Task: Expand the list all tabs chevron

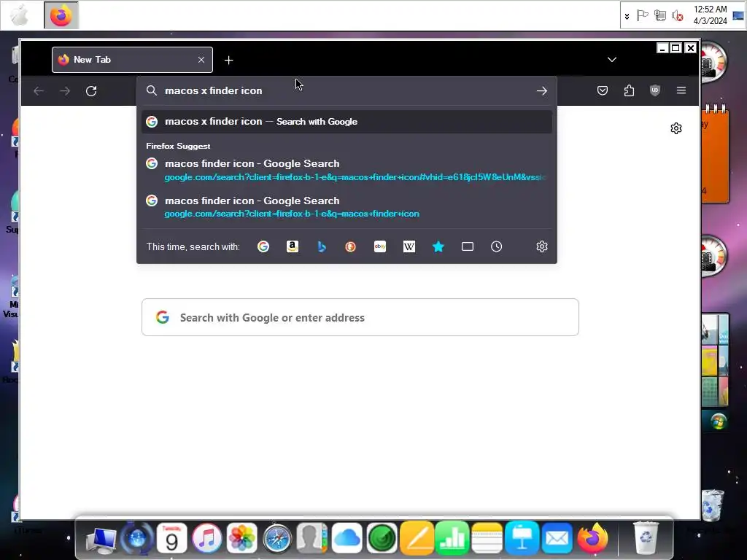Action: tap(612, 60)
